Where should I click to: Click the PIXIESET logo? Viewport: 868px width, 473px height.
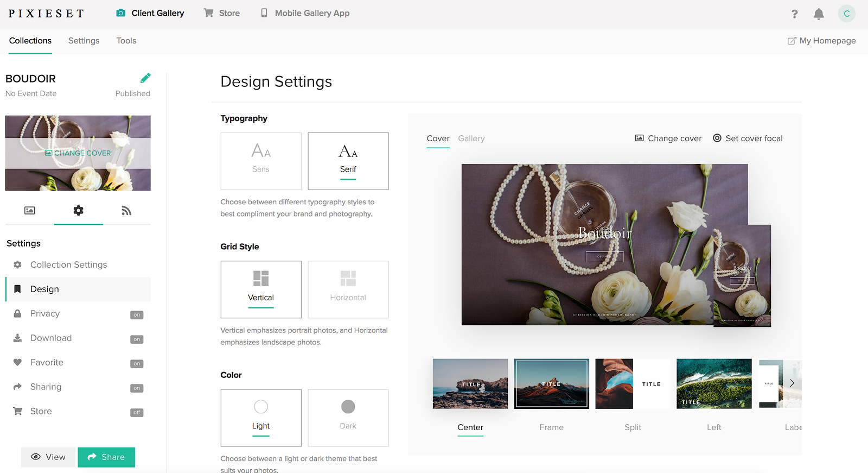coord(46,13)
